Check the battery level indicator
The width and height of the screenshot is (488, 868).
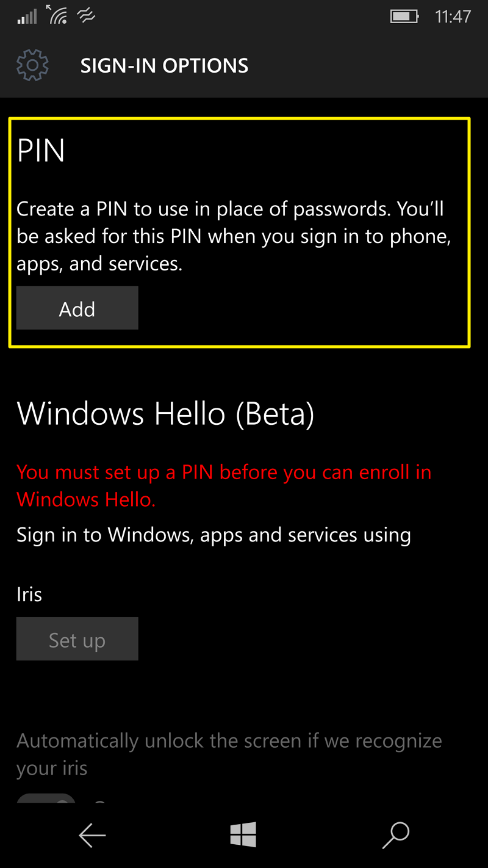[x=404, y=16]
